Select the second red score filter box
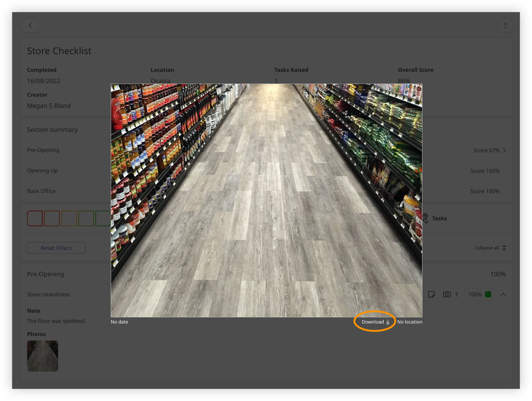This screenshot has height=401, width=532. pyautogui.click(x=52, y=218)
